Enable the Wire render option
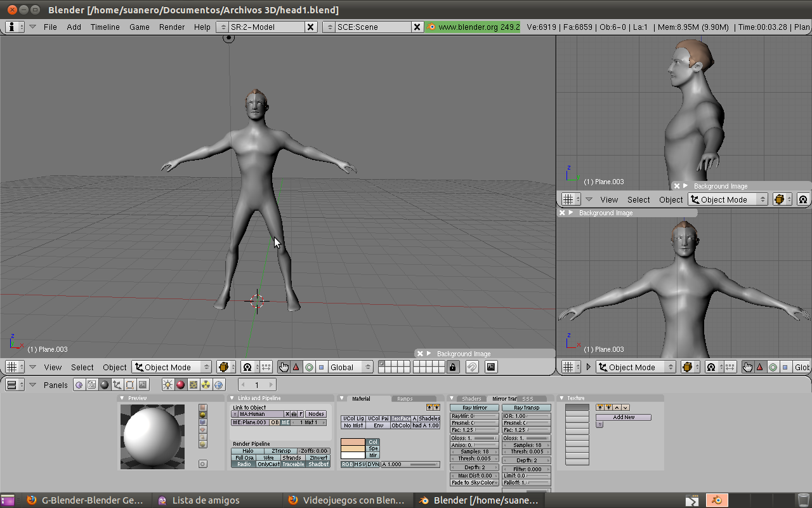The width and height of the screenshot is (812, 508). point(268,457)
